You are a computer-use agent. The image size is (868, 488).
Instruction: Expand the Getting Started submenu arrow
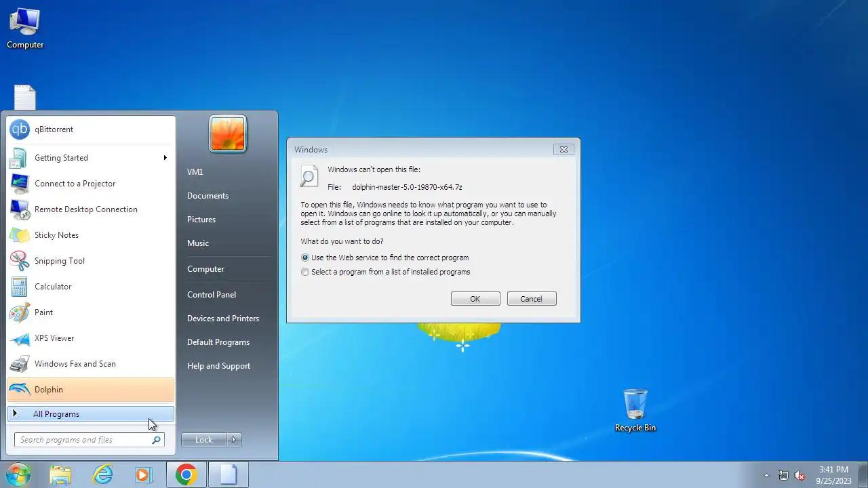coord(165,158)
